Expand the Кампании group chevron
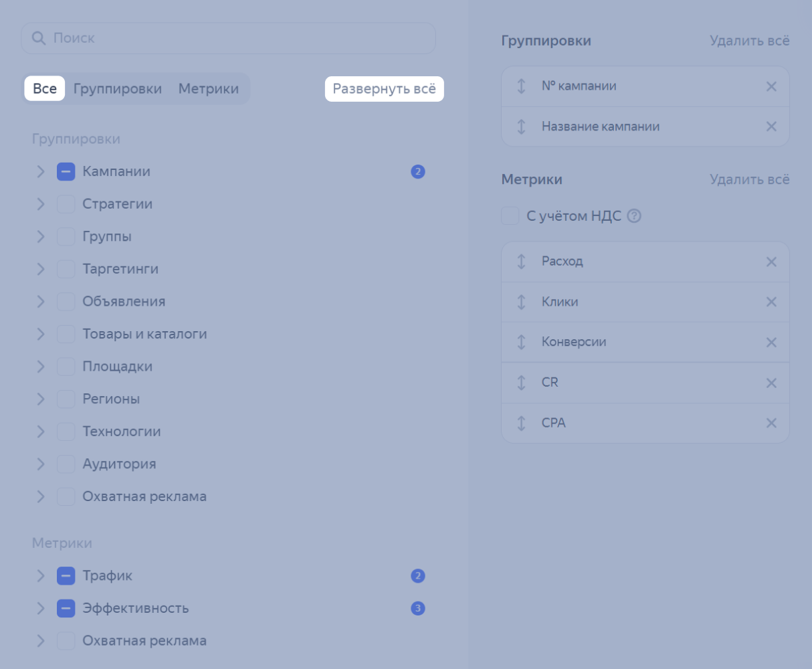 tap(41, 172)
